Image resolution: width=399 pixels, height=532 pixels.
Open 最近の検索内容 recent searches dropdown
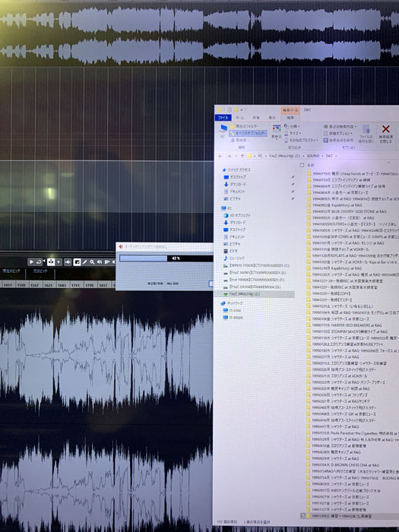[x=340, y=126]
